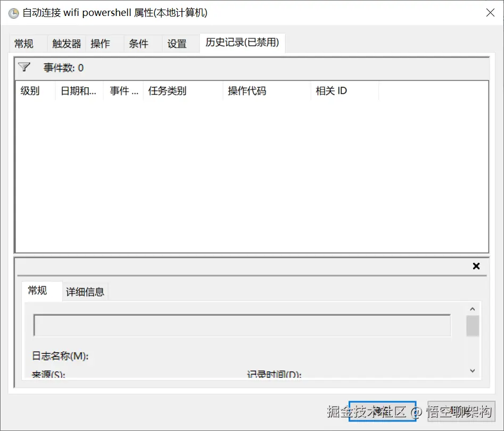Select the 条件 tab
This screenshot has height=431, width=504.
tap(138, 44)
